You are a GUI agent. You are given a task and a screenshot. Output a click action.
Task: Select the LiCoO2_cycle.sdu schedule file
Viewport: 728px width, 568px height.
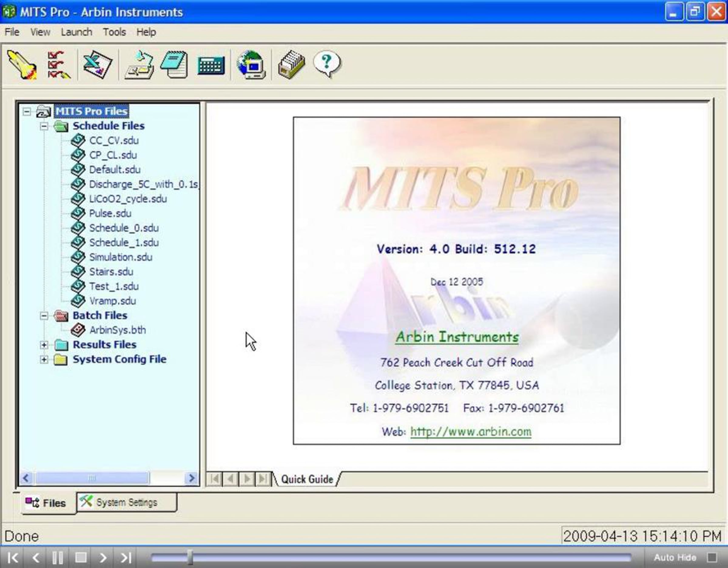(x=128, y=199)
